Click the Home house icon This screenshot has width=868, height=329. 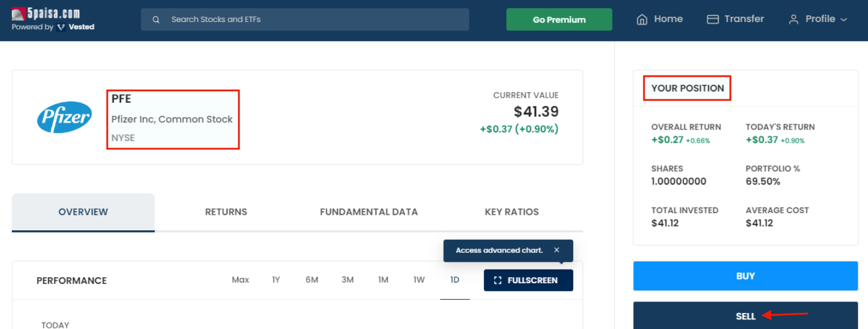(x=642, y=20)
